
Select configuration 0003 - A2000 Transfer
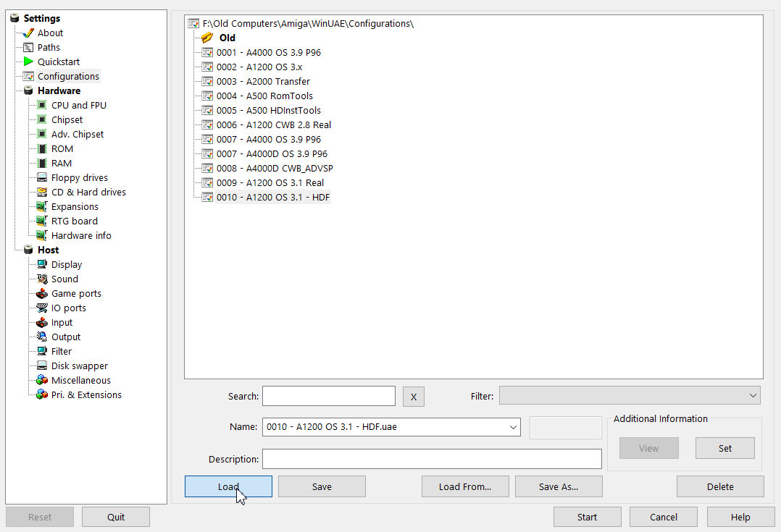[263, 82]
